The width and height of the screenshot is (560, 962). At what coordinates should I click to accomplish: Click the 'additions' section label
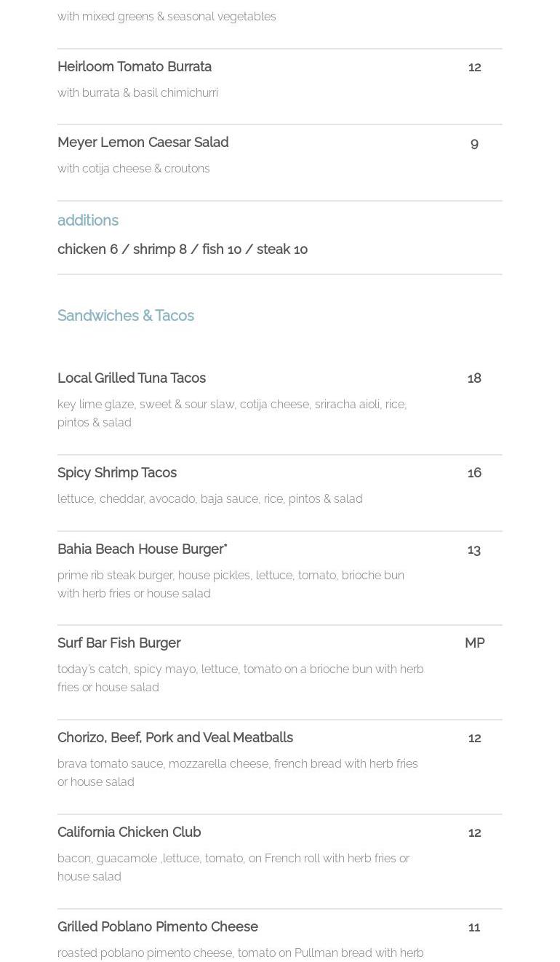point(88,220)
